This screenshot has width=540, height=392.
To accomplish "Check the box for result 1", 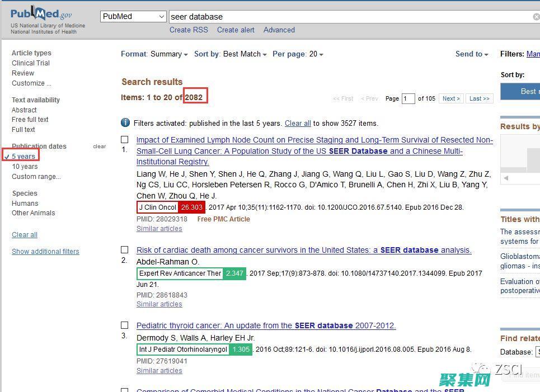I will click(125, 140).
